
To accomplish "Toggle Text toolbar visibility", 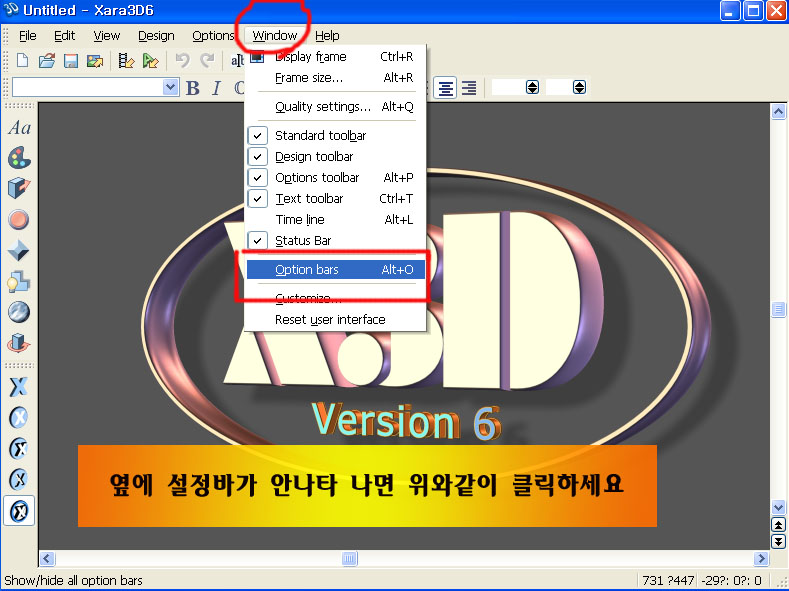I will click(x=335, y=199).
